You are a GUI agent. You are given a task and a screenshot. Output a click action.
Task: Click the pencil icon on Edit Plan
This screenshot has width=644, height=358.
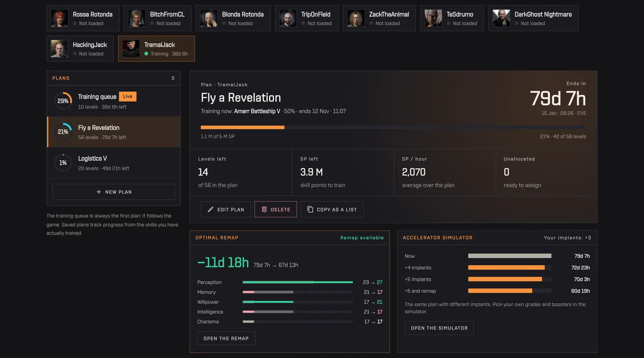pos(211,209)
